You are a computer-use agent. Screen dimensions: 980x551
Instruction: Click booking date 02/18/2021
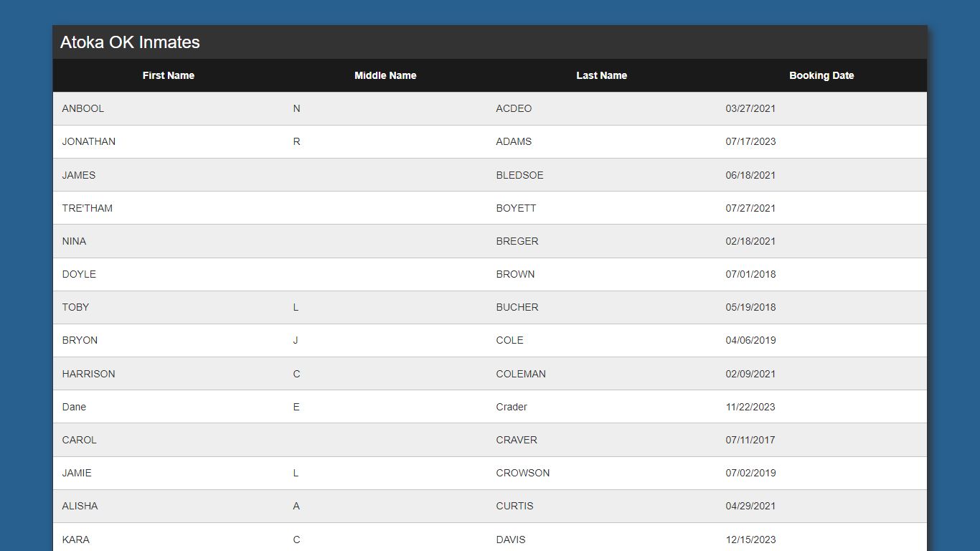(x=750, y=241)
